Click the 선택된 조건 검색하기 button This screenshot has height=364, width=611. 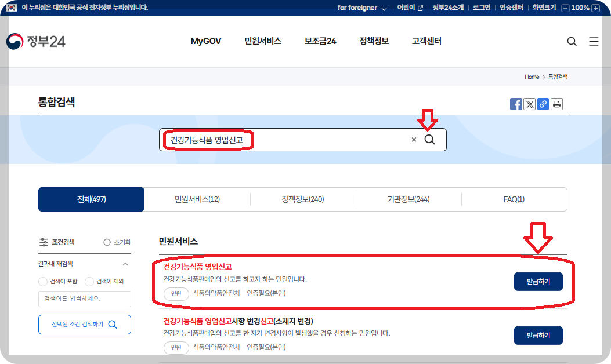pyautogui.click(x=85, y=324)
